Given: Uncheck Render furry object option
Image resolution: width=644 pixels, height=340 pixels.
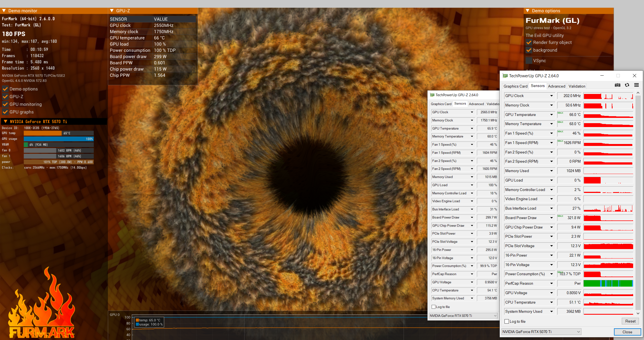Looking at the screenshot, I should point(529,43).
